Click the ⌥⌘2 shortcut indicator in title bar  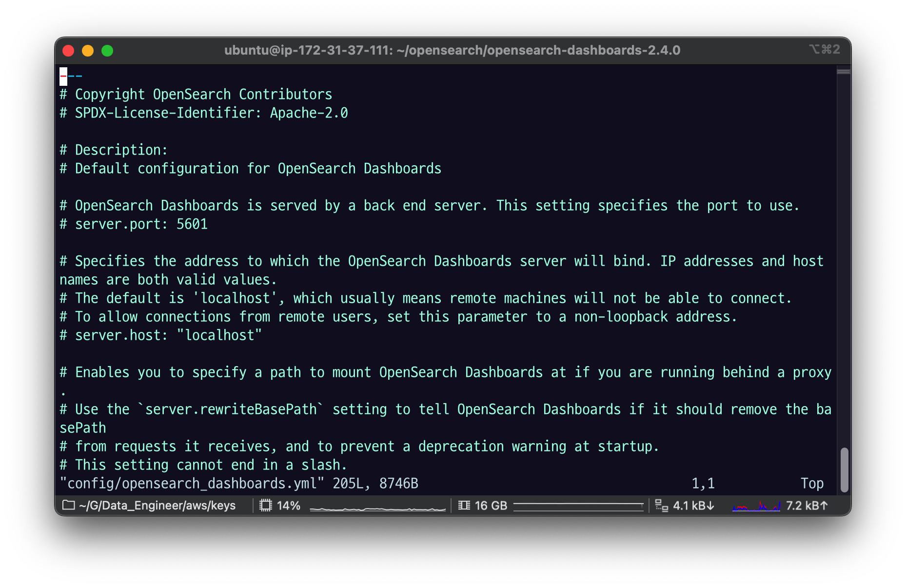tap(825, 49)
